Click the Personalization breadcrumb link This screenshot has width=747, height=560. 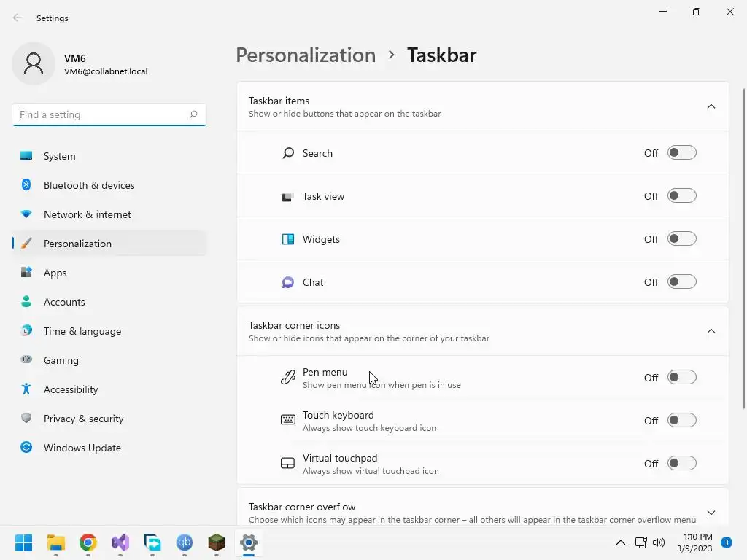pyautogui.click(x=306, y=55)
